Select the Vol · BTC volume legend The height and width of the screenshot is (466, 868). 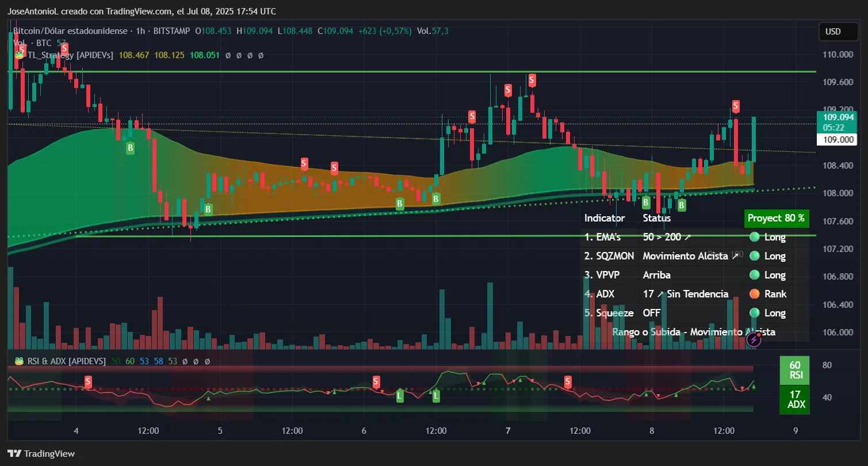tap(40, 43)
